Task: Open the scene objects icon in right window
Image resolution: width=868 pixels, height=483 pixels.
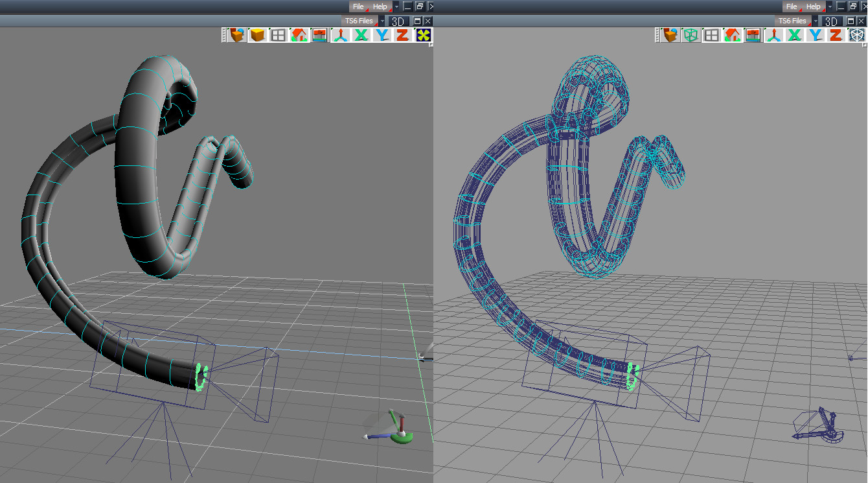Action: [670, 35]
